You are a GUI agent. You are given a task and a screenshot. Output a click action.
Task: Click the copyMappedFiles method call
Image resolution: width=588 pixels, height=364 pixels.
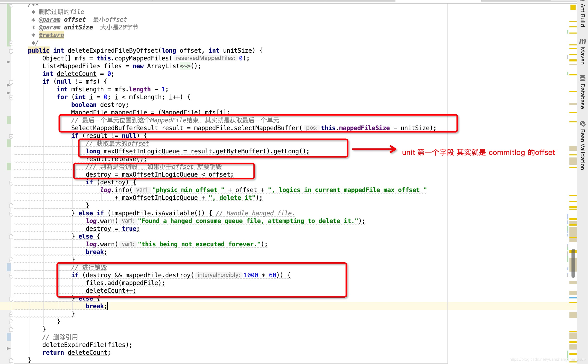142,58
